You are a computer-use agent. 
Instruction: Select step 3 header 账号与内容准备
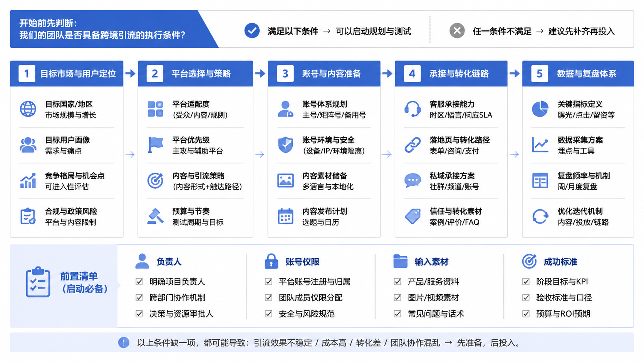(324, 73)
